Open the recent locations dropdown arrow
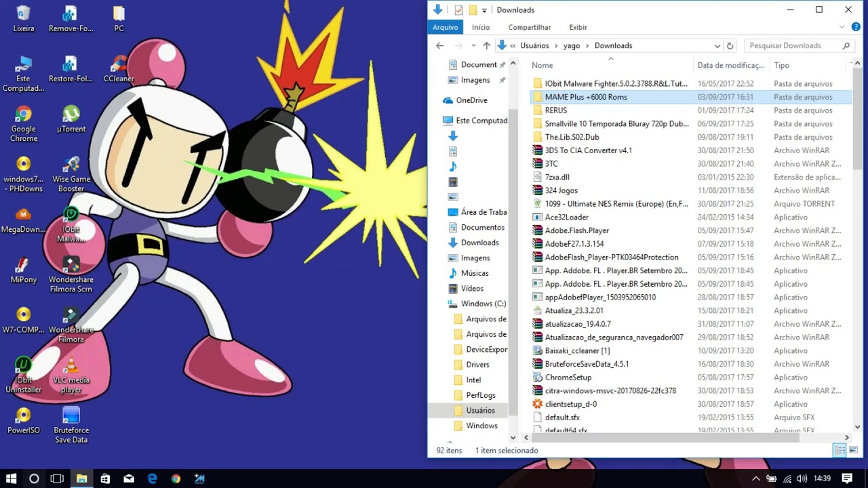Viewport: 868px width, 488px height. tap(473, 45)
